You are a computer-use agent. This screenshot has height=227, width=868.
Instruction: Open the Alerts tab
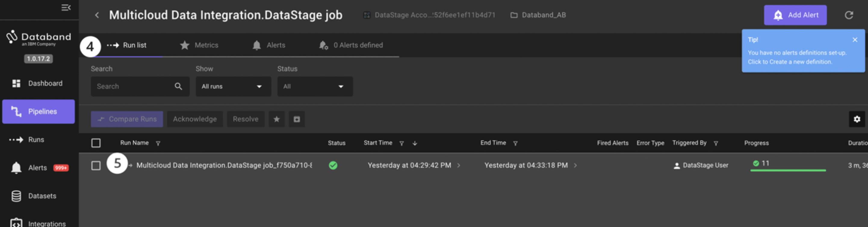tap(268, 45)
